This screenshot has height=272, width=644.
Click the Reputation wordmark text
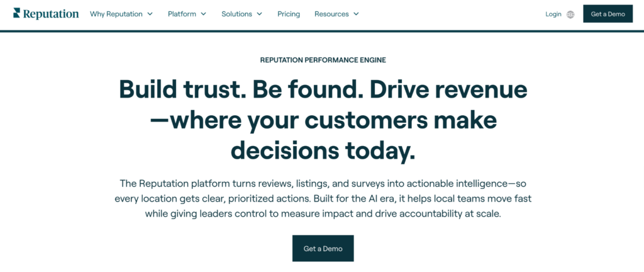[51, 14]
